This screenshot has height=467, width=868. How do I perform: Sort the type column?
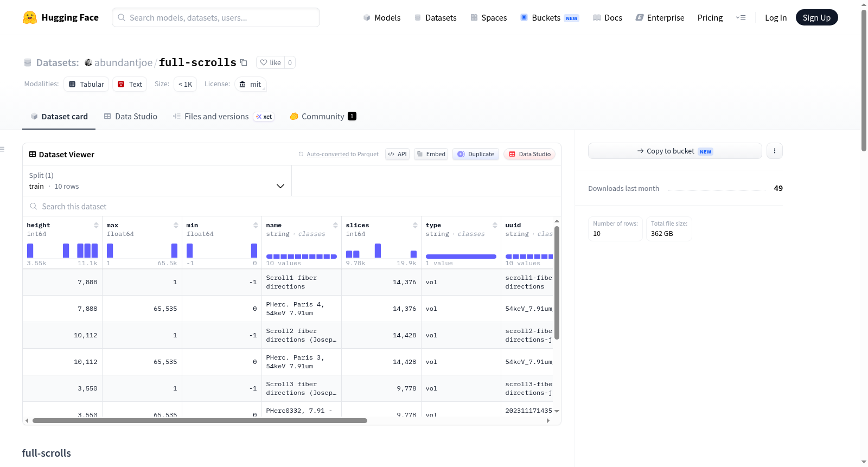pyautogui.click(x=495, y=225)
